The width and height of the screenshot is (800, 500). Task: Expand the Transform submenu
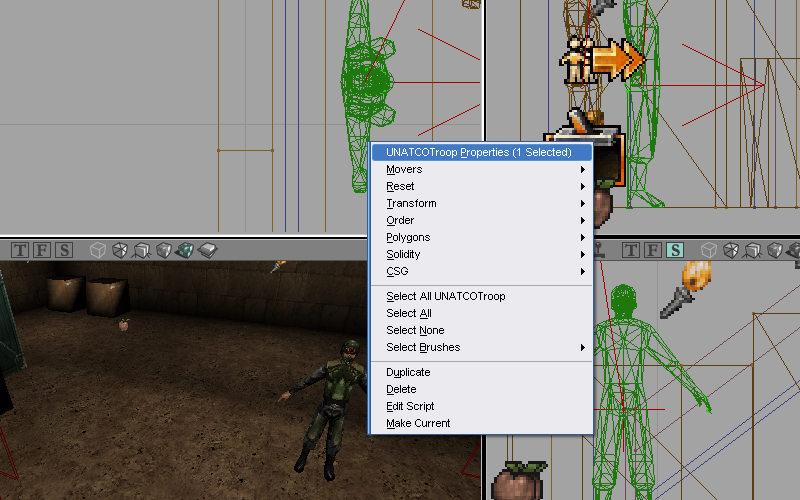482,203
